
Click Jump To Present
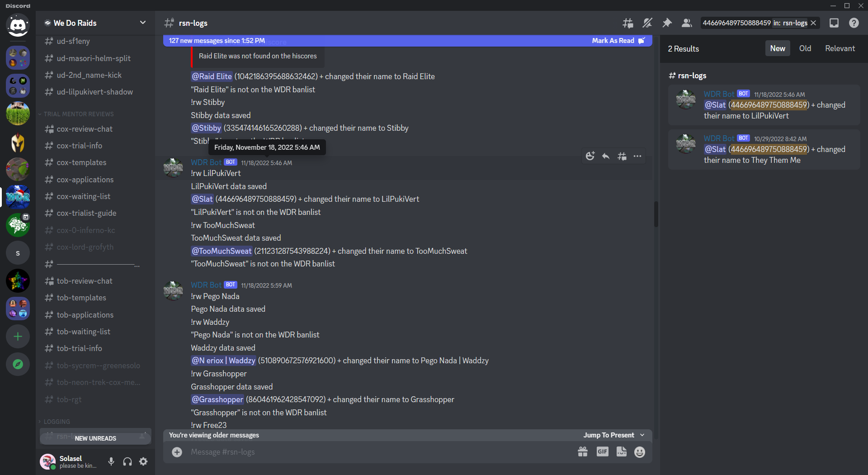click(x=613, y=435)
